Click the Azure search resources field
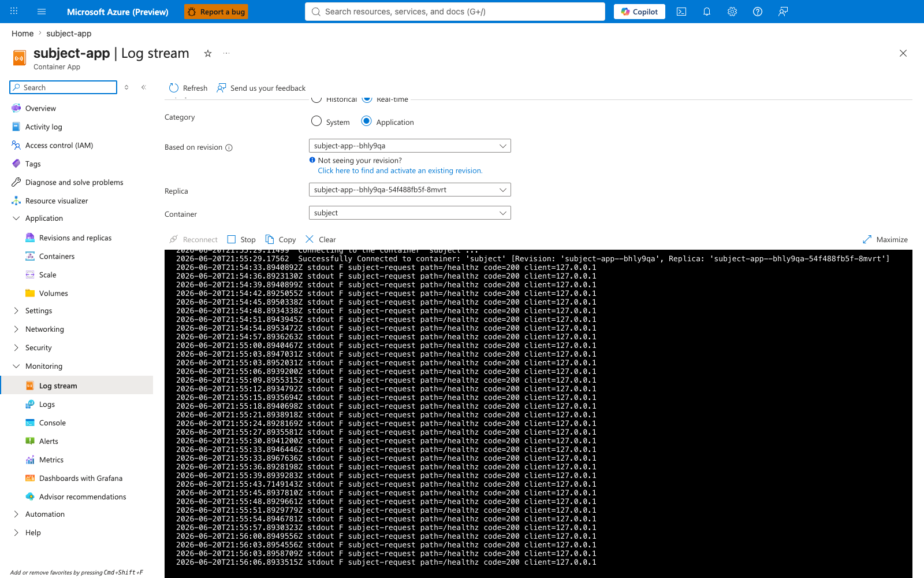 point(455,12)
